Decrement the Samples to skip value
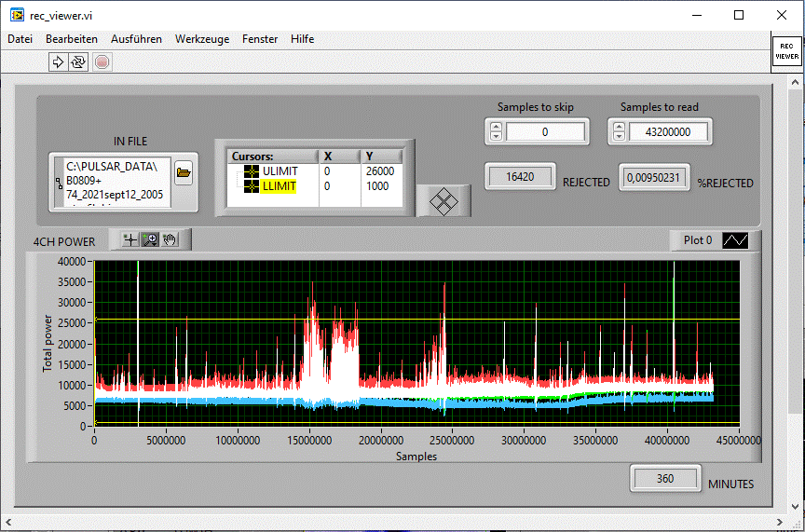Viewport: 805px width, 532px height. point(496,136)
